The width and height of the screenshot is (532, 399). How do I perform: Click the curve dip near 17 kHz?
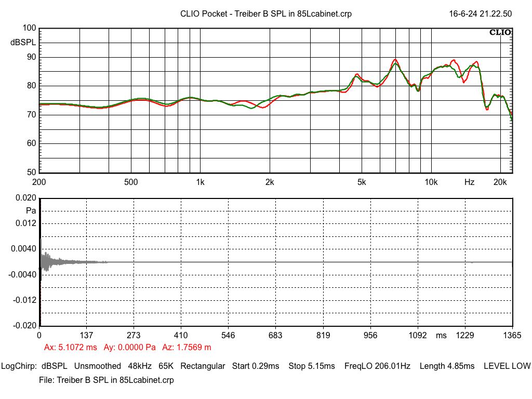(486, 108)
